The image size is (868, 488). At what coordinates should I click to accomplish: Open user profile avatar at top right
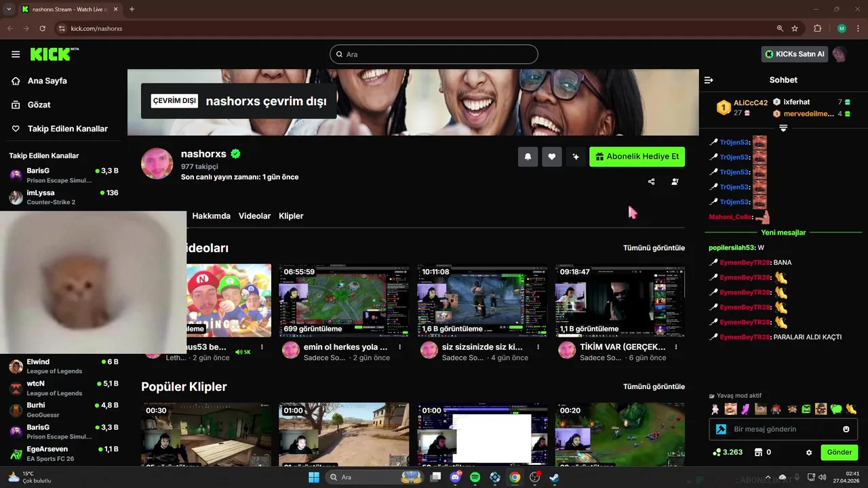[x=840, y=54]
